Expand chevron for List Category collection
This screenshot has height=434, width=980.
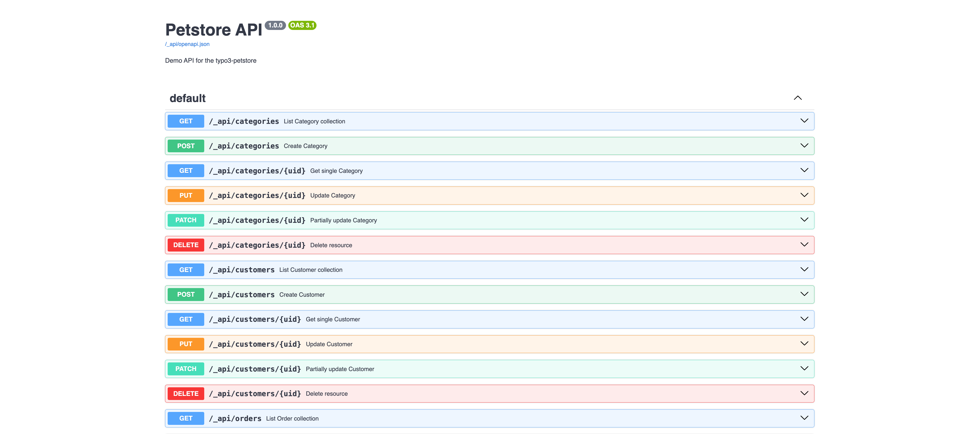(x=804, y=121)
